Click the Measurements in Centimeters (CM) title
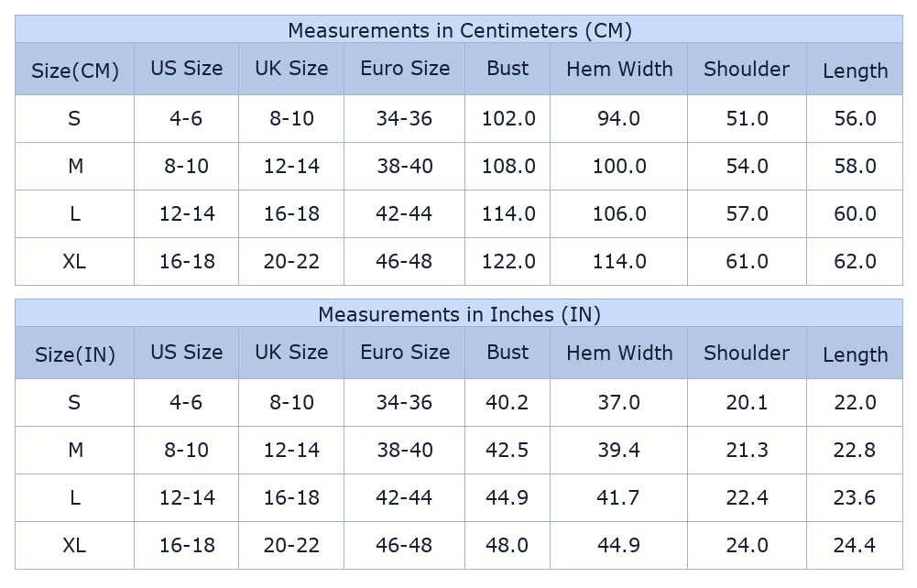 click(459, 30)
